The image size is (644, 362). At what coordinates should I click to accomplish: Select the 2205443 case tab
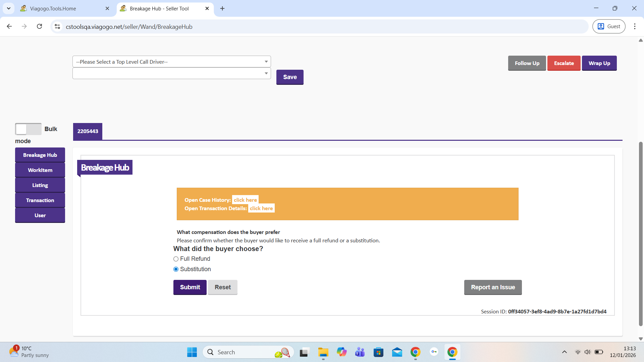88,131
